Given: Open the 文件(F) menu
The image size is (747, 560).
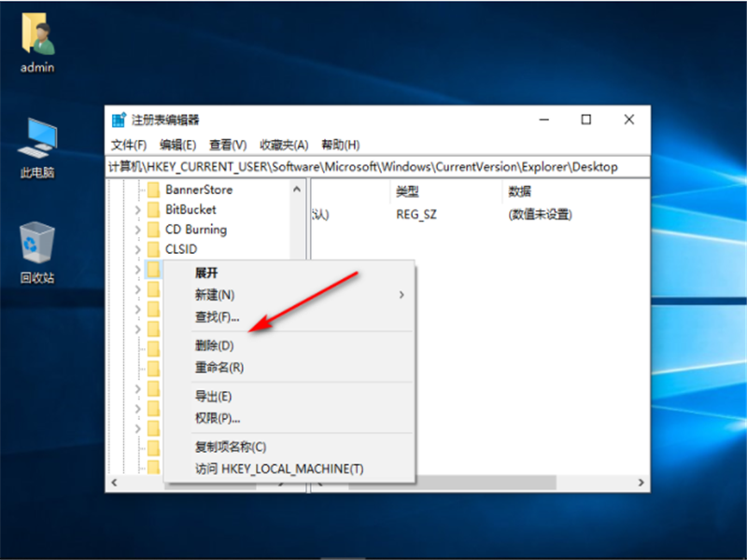Looking at the screenshot, I should click(129, 144).
